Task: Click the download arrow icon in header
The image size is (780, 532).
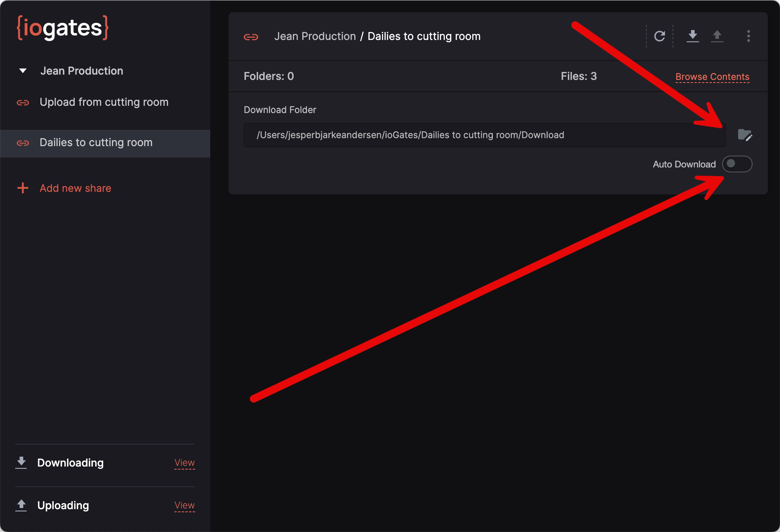Action: point(692,36)
